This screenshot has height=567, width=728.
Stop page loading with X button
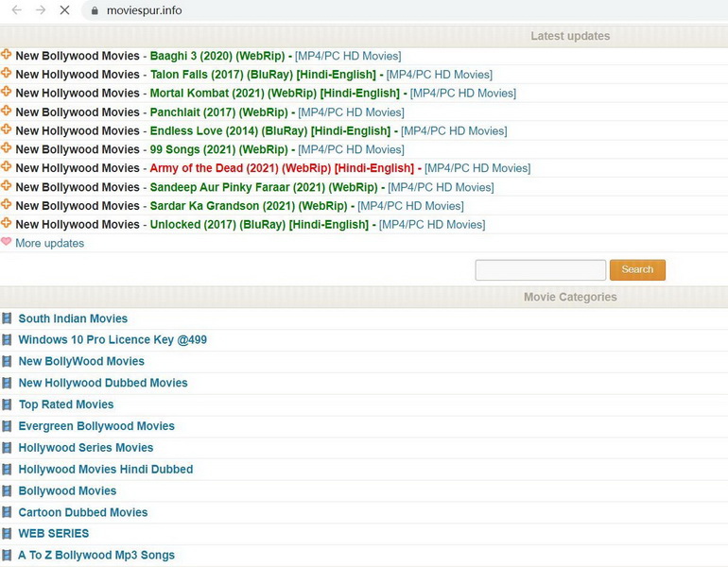[x=64, y=10]
